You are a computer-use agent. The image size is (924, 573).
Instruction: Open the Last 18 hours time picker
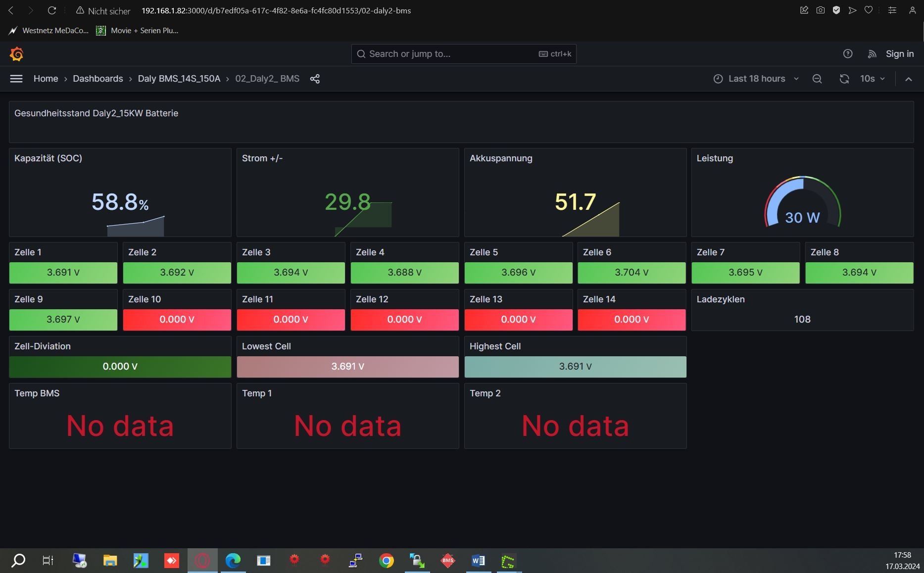click(x=756, y=79)
